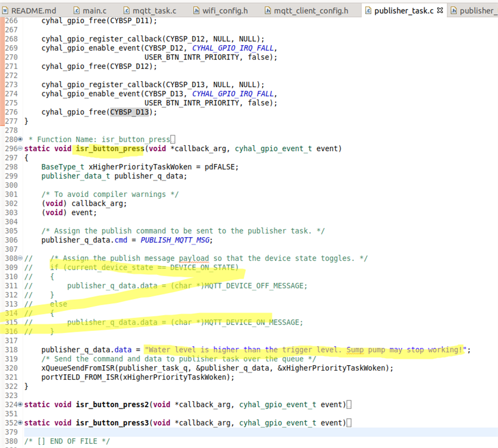Click the mqtt_task.c file icon
Image resolution: width=498 pixels, height=448 pixels.
[x=126, y=10]
